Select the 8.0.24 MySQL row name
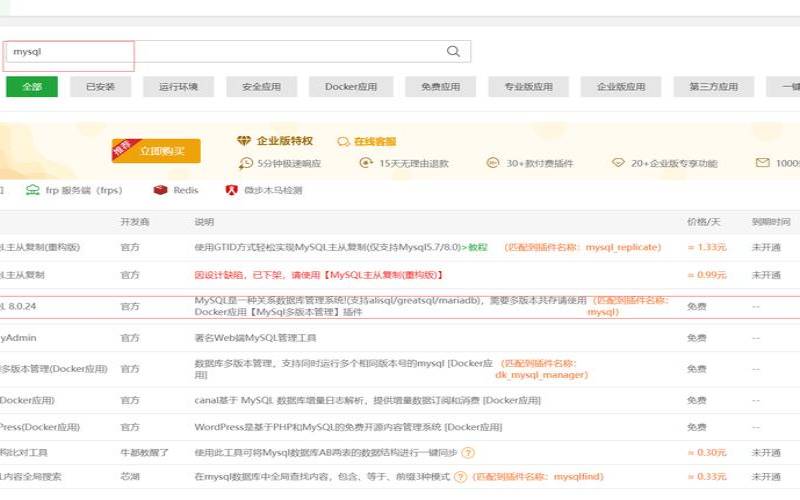Viewport: 800px width, 500px height. pyautogui.click(x=18, y=307)
